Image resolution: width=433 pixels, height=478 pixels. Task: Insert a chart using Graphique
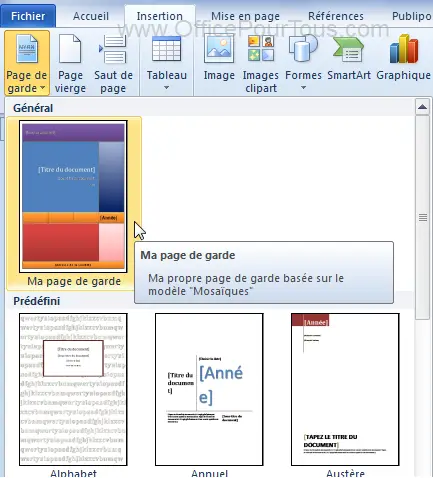pyautogui.click(x=403, y=57)
